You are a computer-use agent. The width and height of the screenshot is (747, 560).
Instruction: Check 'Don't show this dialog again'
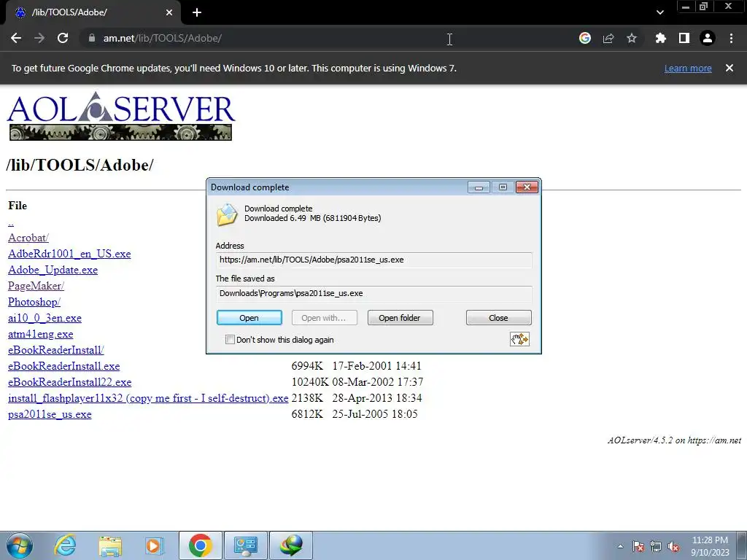click(230, 340)
